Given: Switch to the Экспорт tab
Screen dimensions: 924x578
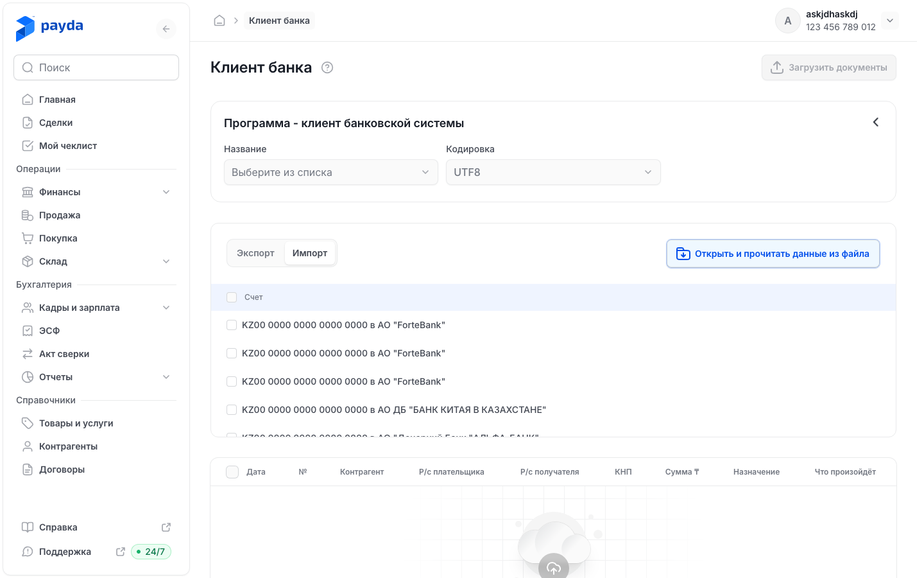Looking at the screenshot, I should pos(255,253).
